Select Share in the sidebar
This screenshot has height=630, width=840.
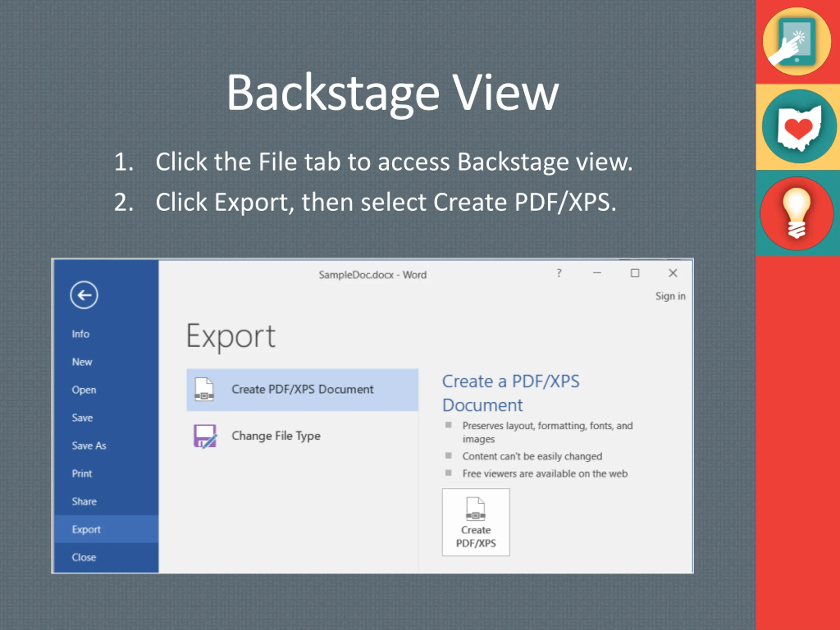click(84, 502)
